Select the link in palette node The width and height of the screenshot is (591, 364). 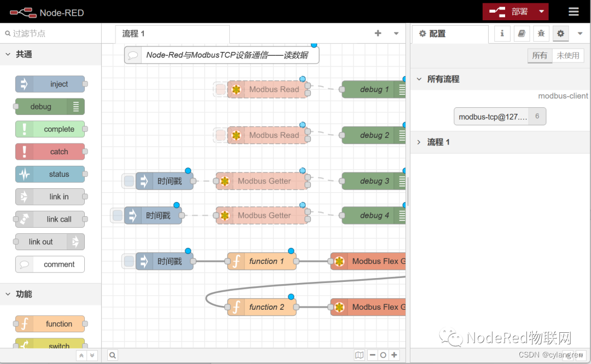(x=50, y=197)
